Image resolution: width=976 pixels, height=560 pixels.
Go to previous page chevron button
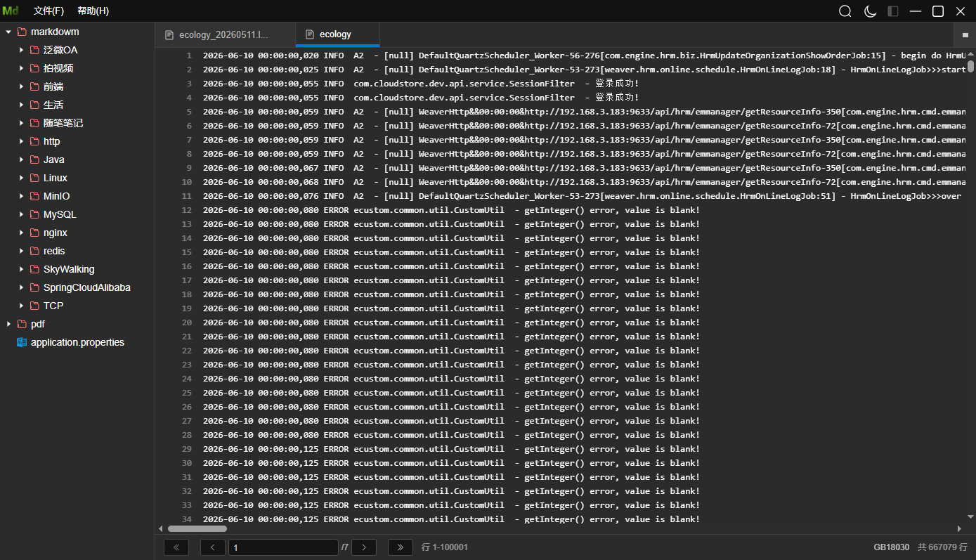(213, 547)
